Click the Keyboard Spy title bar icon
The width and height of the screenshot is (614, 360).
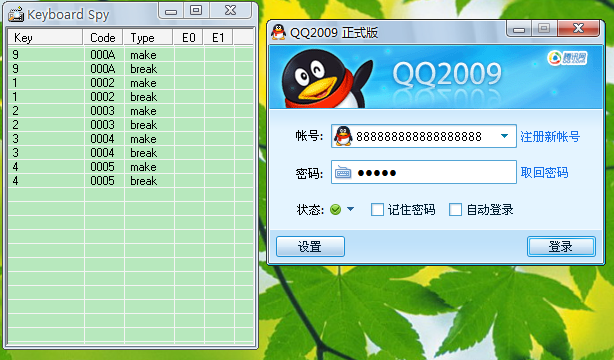(16, 14)
